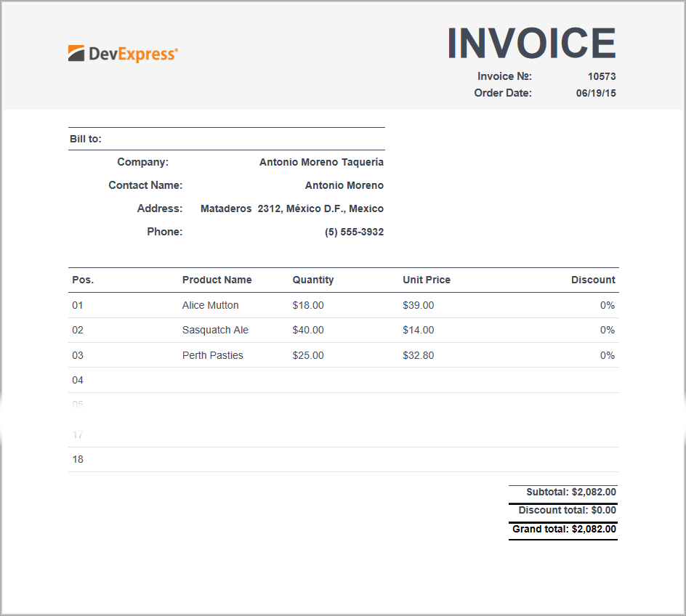
Task: Select the Sasquatch Ale product entry
Action: click(215, 330)
